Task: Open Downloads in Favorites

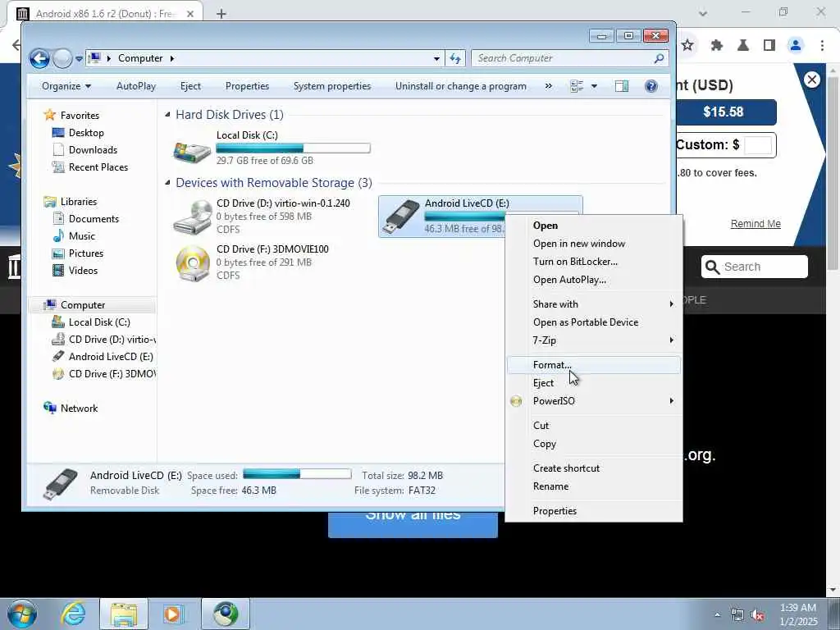Action: click(93, 150)
